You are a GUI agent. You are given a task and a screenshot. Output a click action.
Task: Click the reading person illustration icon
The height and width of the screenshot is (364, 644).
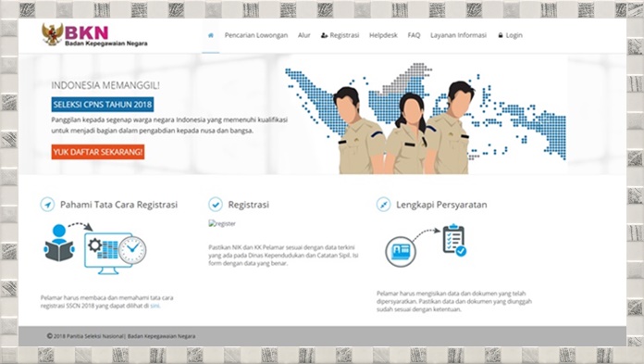[x=59, y=243]
